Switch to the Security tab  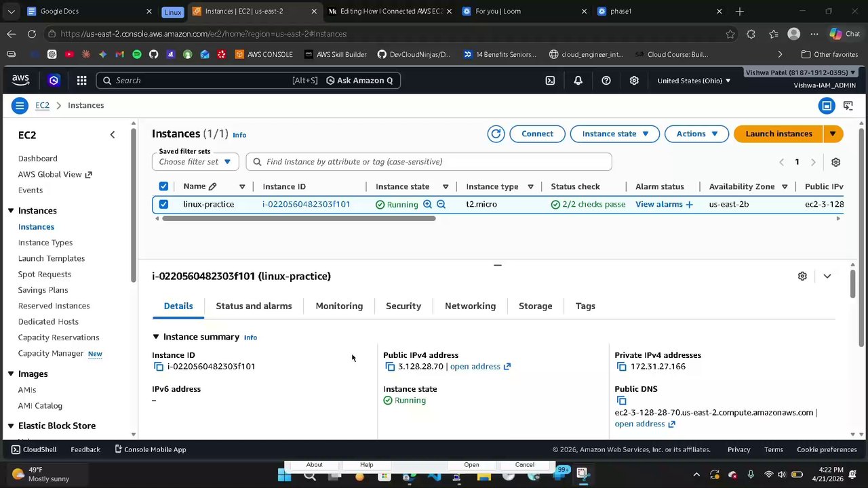[x=403, y=306]
